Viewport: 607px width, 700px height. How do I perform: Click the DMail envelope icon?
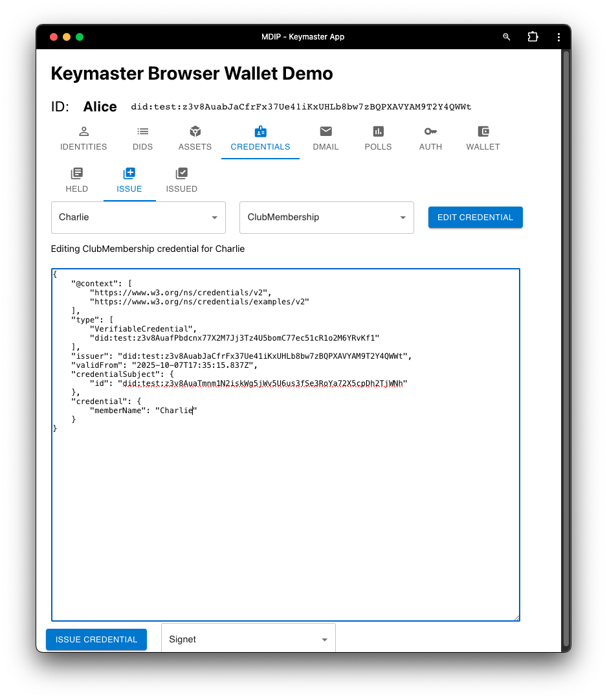326,131
